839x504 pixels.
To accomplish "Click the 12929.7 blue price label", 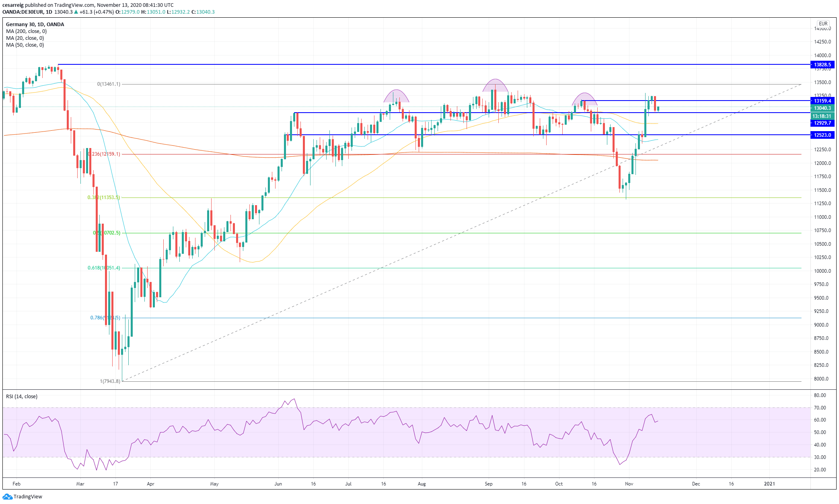I will click(x=823, y=123).
